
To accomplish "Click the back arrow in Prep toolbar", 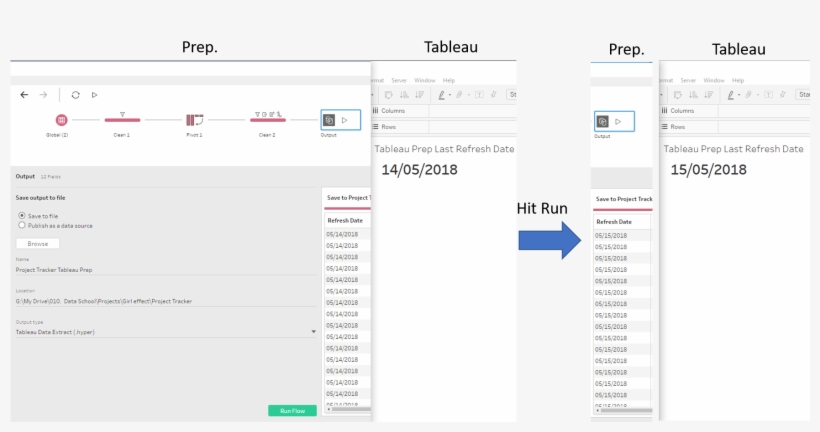I will [24, 95].
